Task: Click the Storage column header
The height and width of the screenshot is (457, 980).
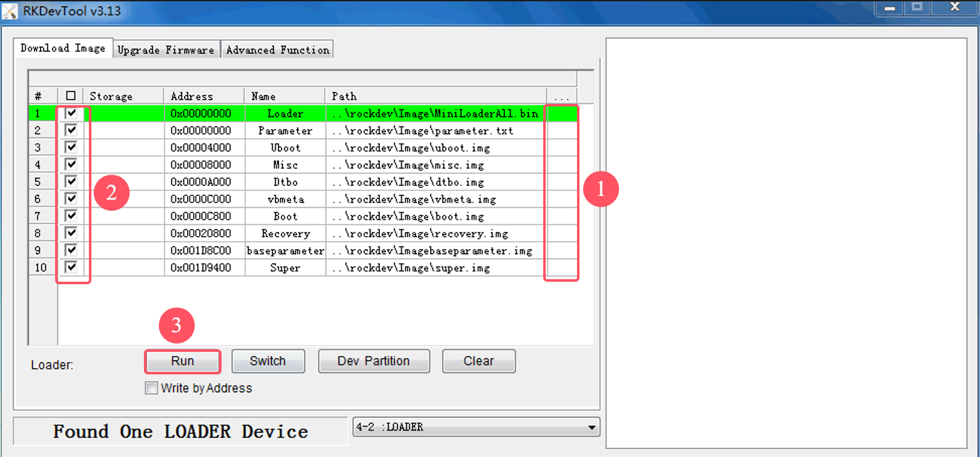Action: 124,96
